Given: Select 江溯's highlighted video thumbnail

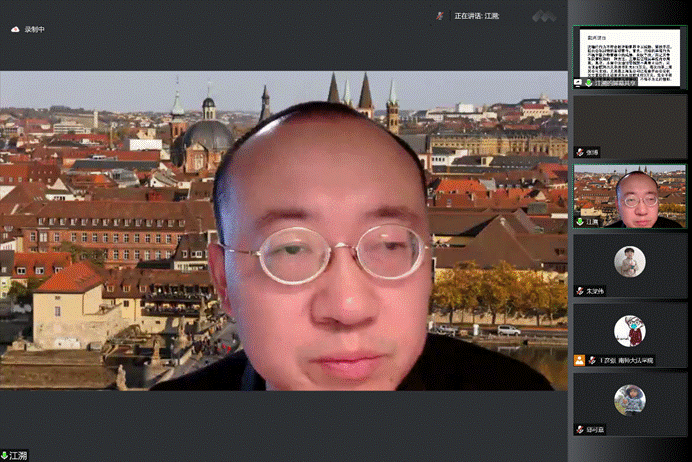Looking at the screenshot, I should [629, 196].
